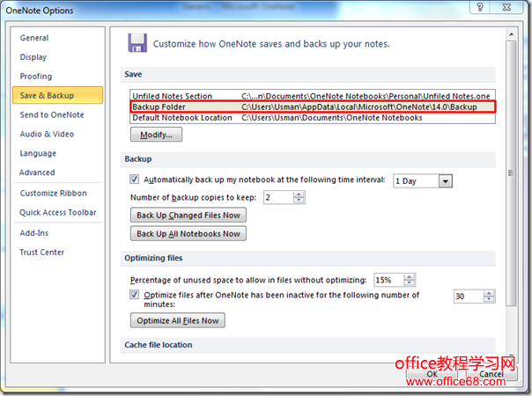532x396 pixels.
Task: Click the Help question mark button
Action: 480,7
